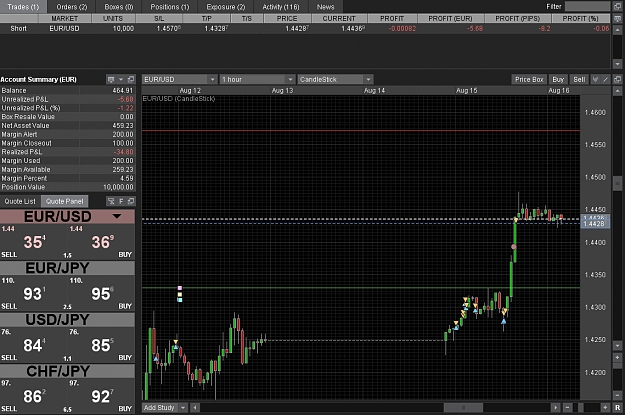Click the take-profit green line on chart
Screen dimensions: 625x415
click(361, 287)
